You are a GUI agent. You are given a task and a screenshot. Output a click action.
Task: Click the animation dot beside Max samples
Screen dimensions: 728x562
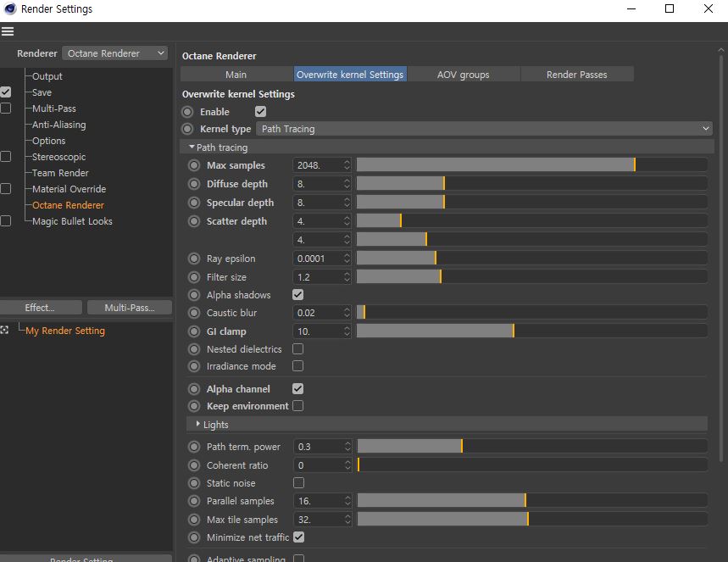click(x=194, y=165)
